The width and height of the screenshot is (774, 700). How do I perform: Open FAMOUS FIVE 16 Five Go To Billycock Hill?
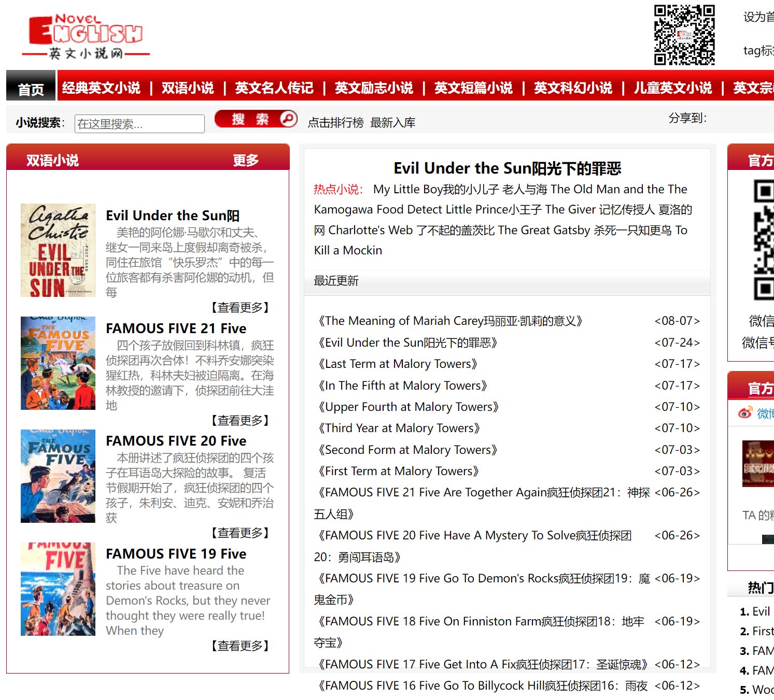482,686
